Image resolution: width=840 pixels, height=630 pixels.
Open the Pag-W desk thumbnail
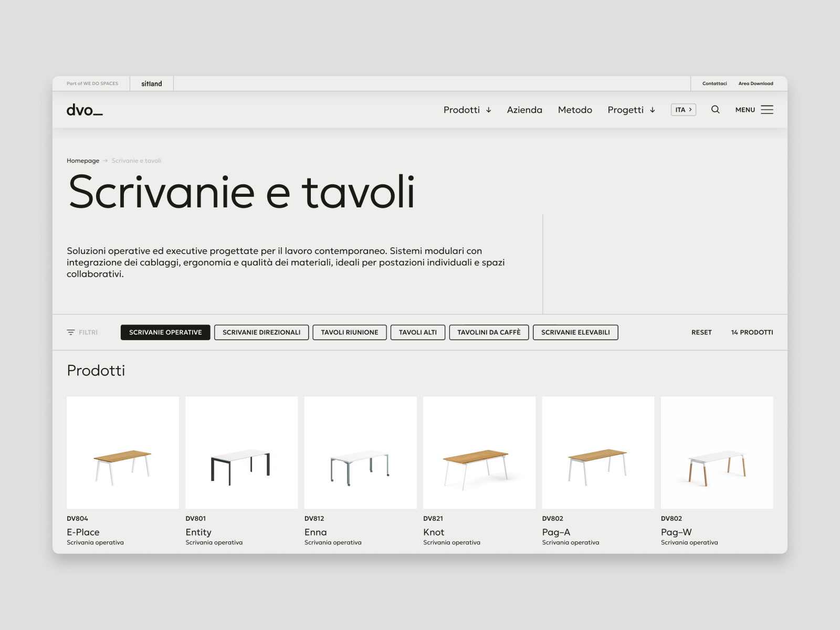point(717,453)
